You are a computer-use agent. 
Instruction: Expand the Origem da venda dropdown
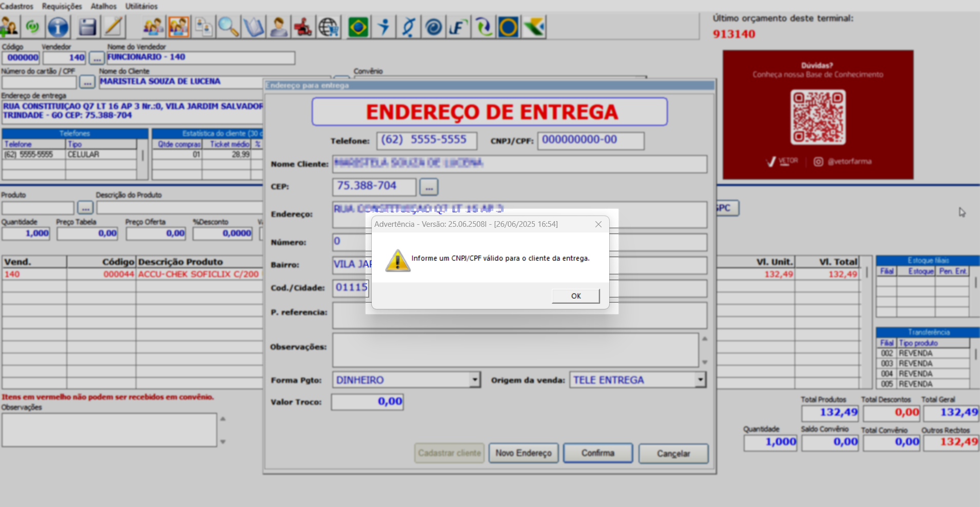[x=700, y=380]
